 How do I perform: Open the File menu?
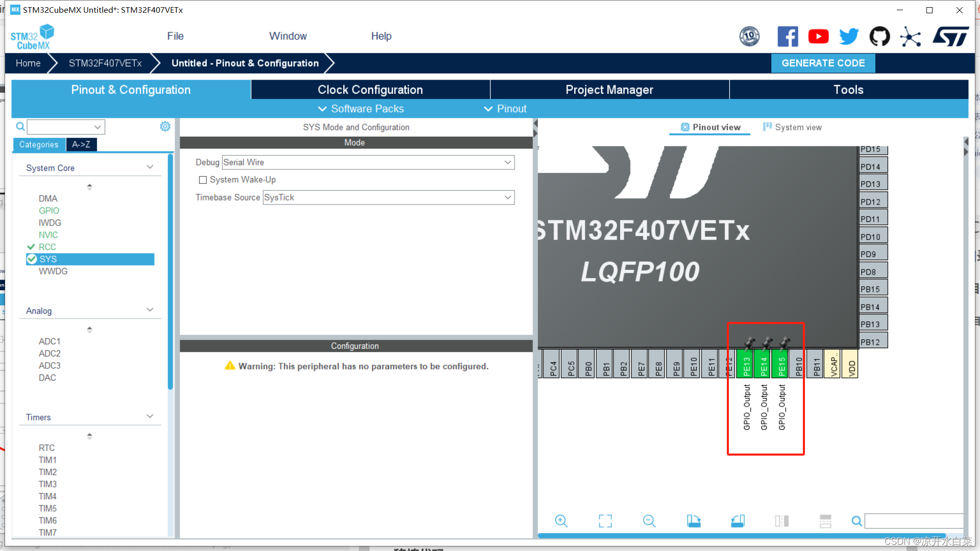pos(175,36)
